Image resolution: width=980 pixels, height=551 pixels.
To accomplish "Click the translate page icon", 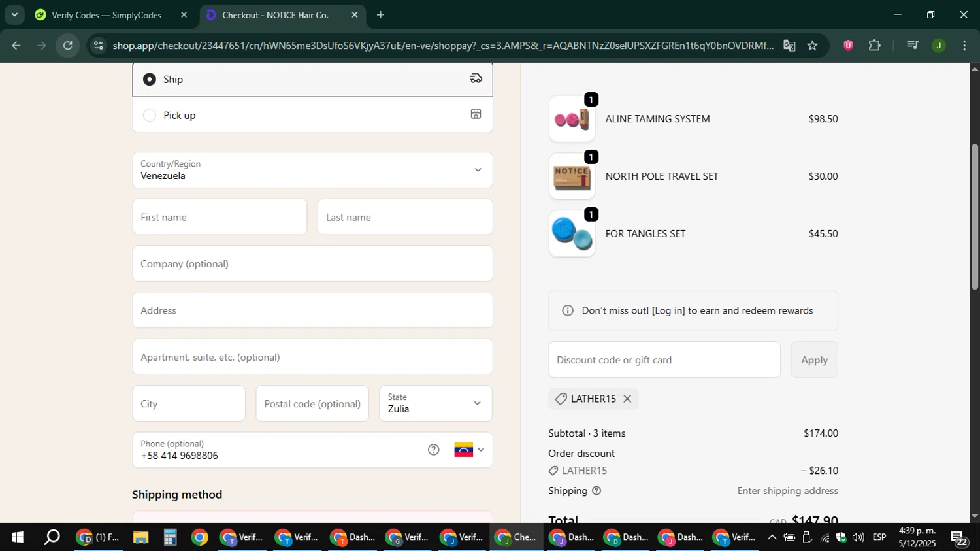I will click(789, 46).
